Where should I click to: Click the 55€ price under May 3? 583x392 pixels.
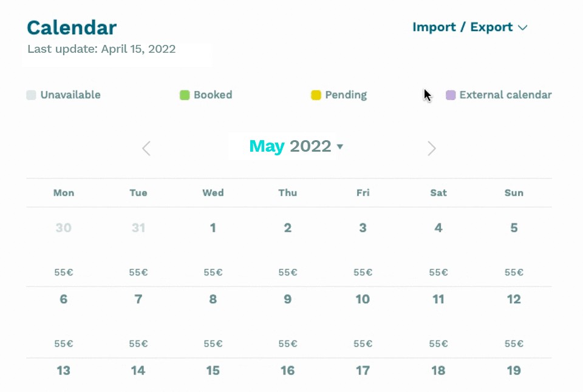coord(363,272)
